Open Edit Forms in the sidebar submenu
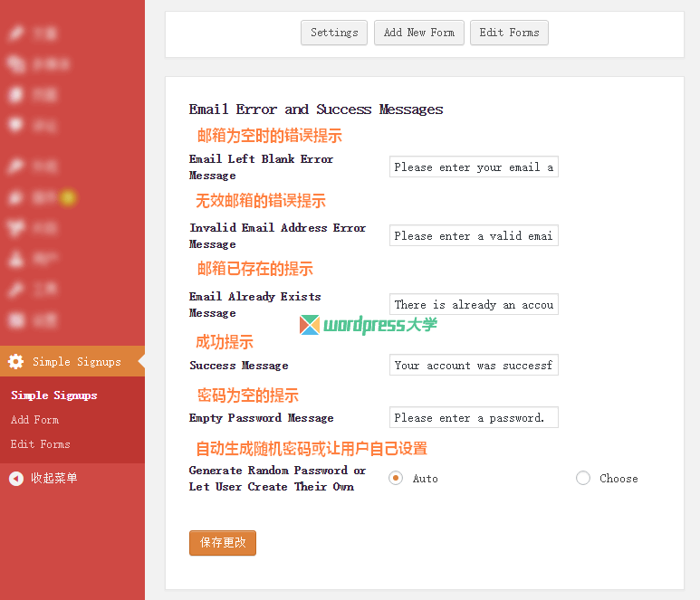The width and height of the screenshot is (700, 600). (40, 444)
